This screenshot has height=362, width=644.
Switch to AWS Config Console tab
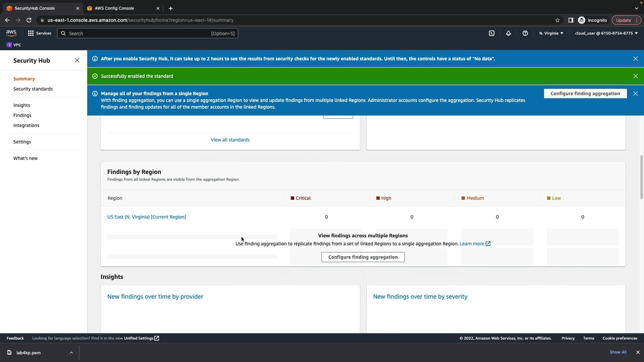pyautogui.click(x=114, y=8)
